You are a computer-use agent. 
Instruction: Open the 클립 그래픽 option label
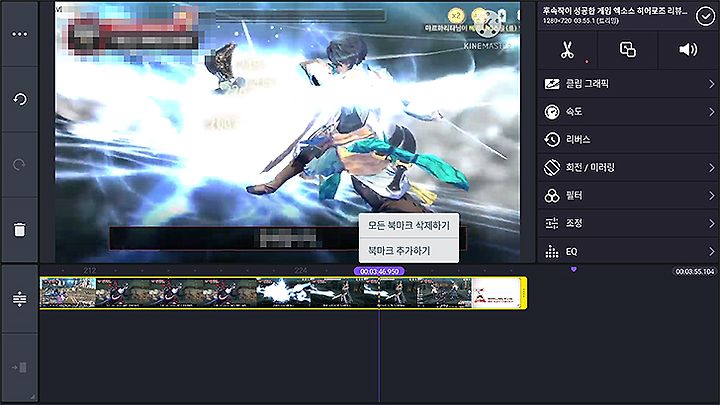click(x=587, y=84)
